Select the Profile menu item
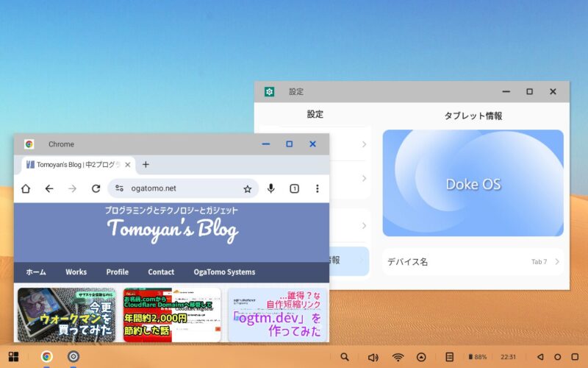This screenshot has width=588, height=368. (x=117, y=272)
